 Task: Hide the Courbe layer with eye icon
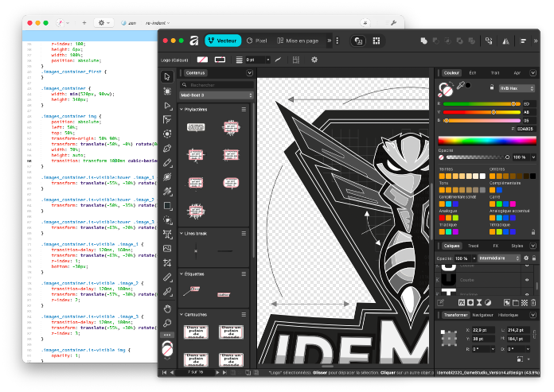(527, 280)
